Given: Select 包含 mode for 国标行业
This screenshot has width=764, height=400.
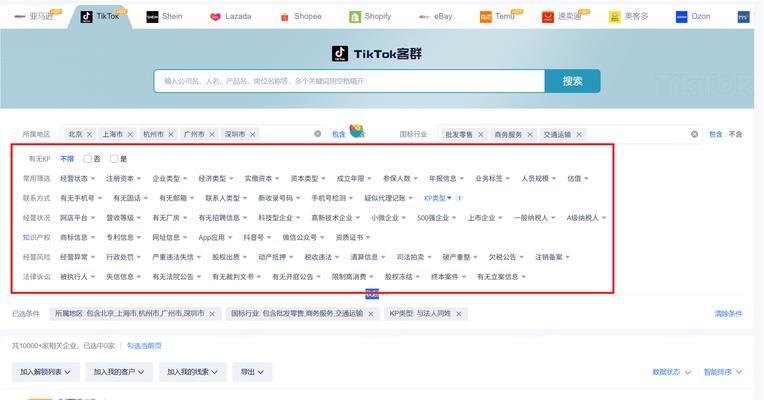Looking at the screenshot, I should [x=715, y=134].
